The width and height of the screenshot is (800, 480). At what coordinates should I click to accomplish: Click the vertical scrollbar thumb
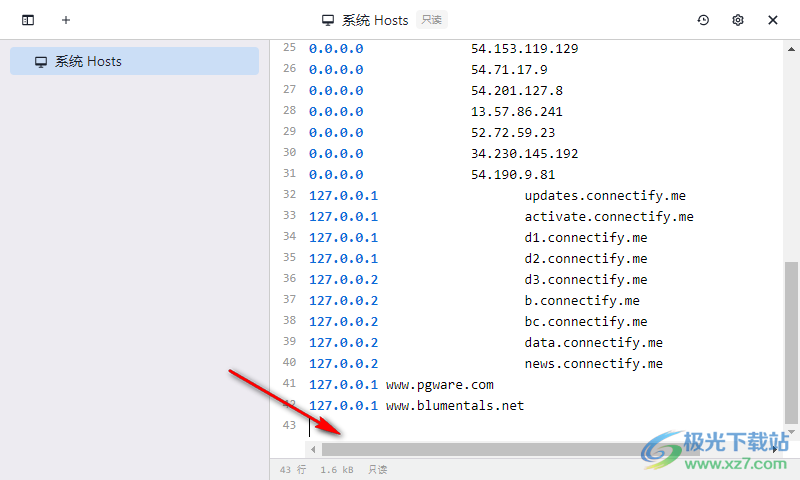pyautogui.click(x=791, y=342)
